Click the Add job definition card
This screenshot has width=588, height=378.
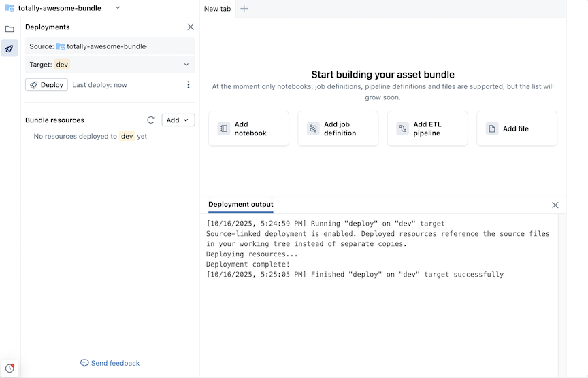tap(338, 128)
